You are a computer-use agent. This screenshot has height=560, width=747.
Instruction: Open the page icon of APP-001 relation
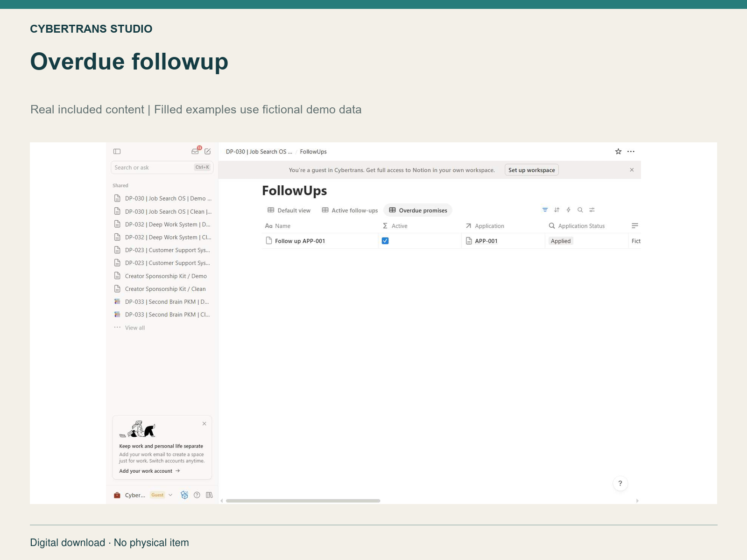click(469, 241)
